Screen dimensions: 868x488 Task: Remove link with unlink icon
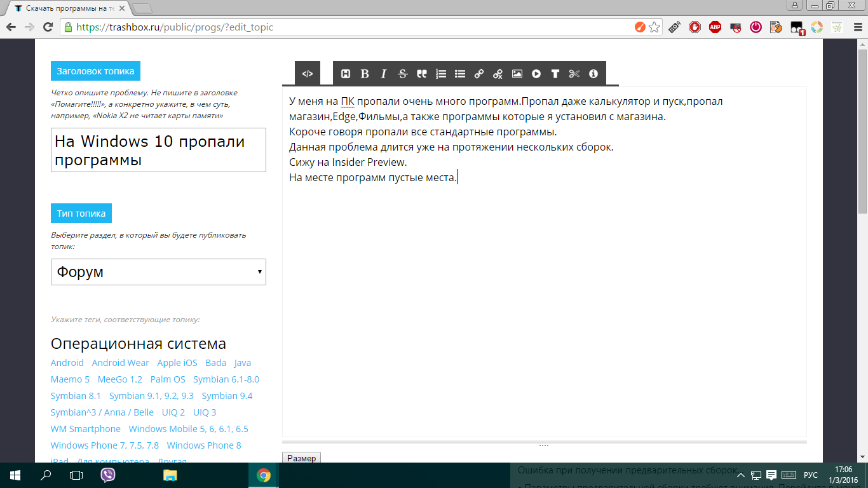(498, 74)
